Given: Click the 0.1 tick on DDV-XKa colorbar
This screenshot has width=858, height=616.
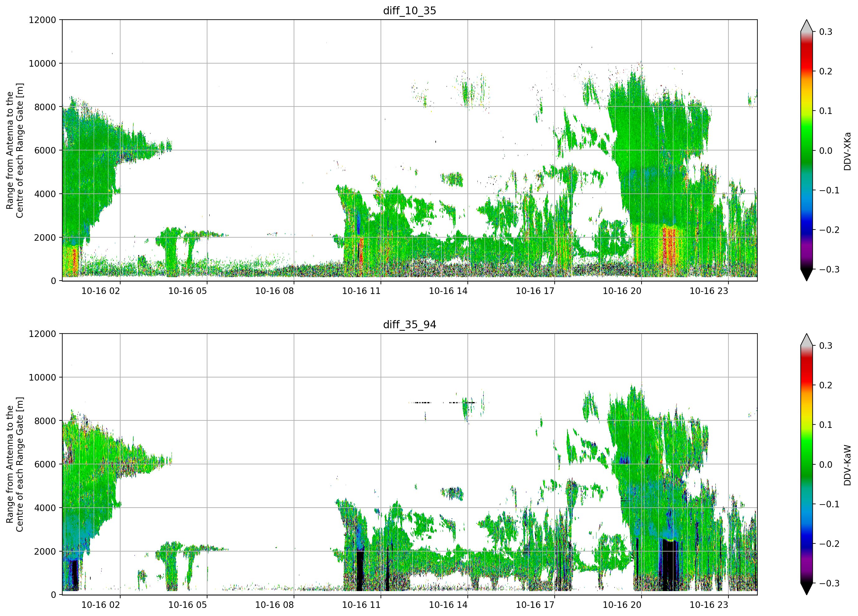Looking at the screenshot, I should (826, 111).
